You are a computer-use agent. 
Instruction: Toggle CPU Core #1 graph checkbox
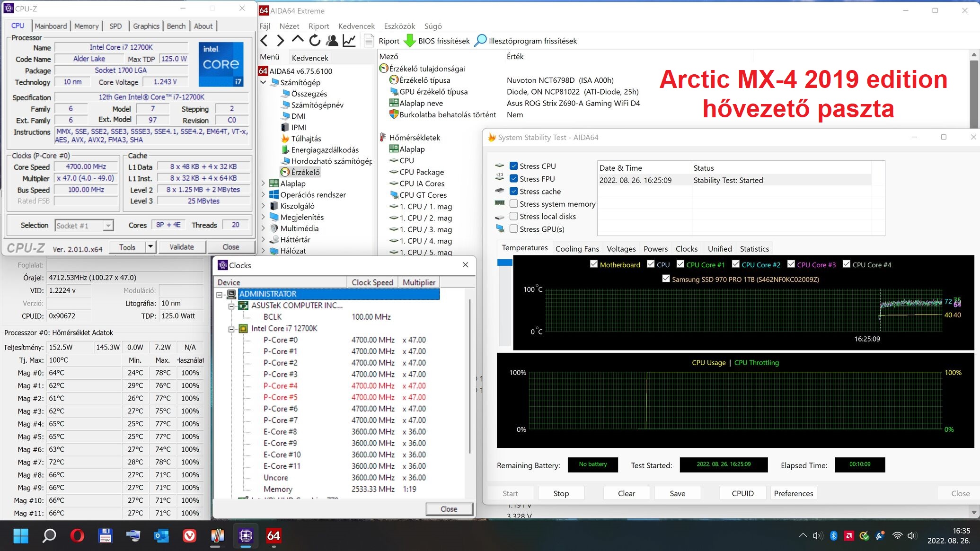click(680, 264)
